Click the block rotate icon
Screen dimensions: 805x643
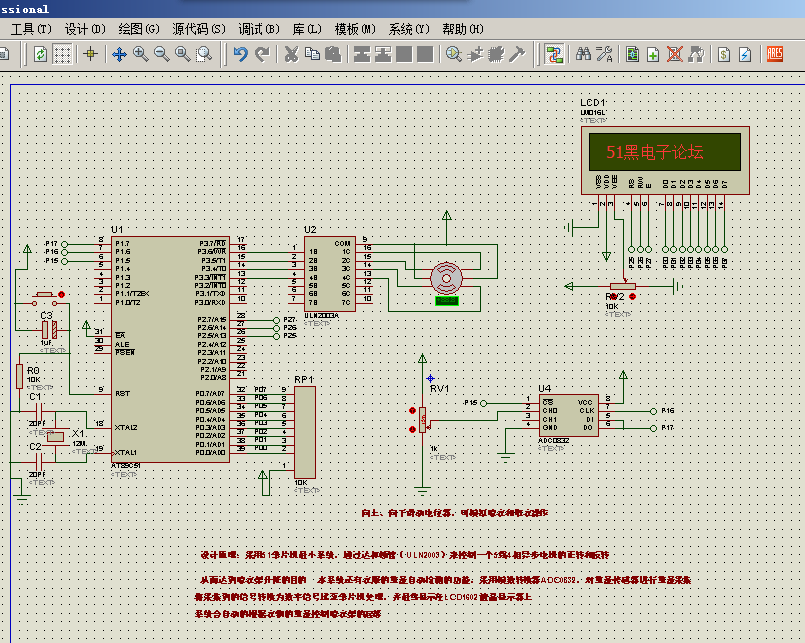404,54
